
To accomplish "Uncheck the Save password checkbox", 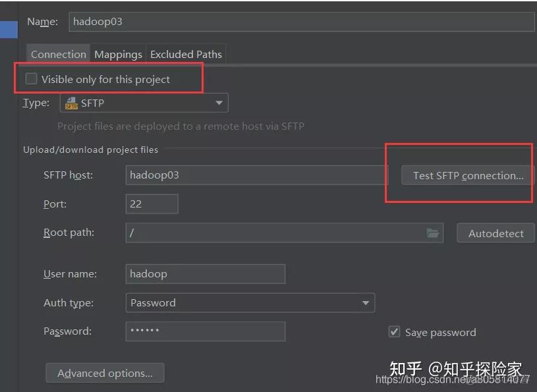I will [x=394, y=332].
